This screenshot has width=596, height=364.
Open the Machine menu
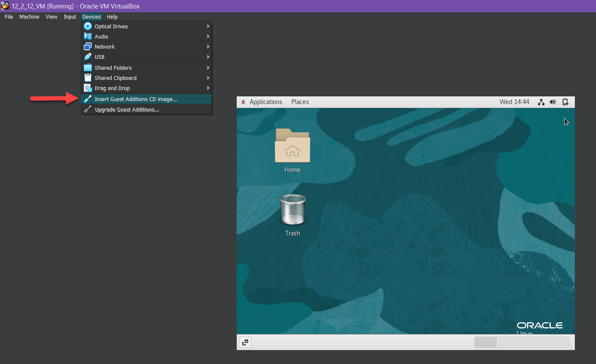(29, 17)
